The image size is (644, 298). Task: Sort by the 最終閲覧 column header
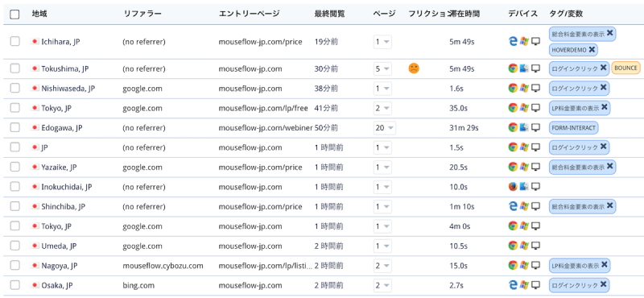click(x=330, y=14)
